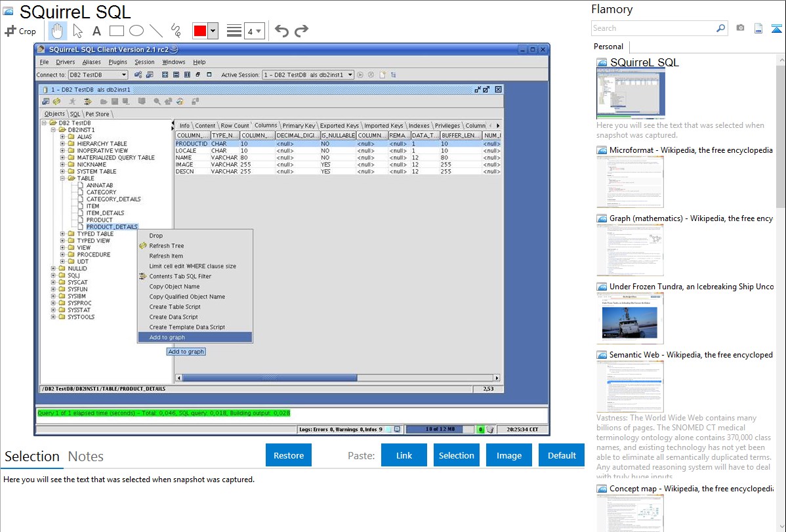
Task: Click the page icon beside the camera
Action: point(758,28)
